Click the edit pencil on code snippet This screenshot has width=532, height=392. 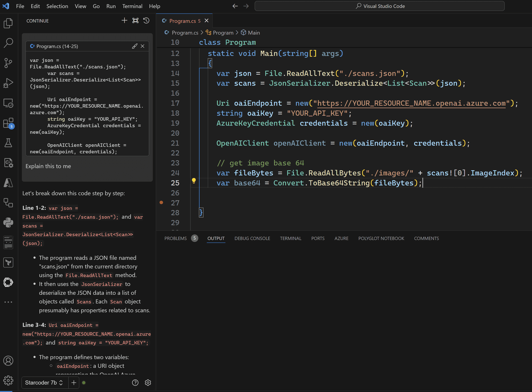coord(134,46)
